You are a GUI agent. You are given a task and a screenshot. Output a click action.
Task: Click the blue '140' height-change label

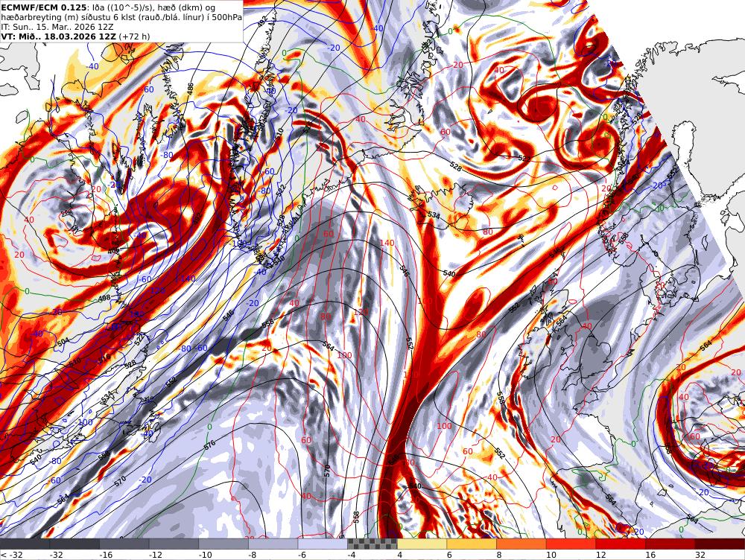click(188, 279)
